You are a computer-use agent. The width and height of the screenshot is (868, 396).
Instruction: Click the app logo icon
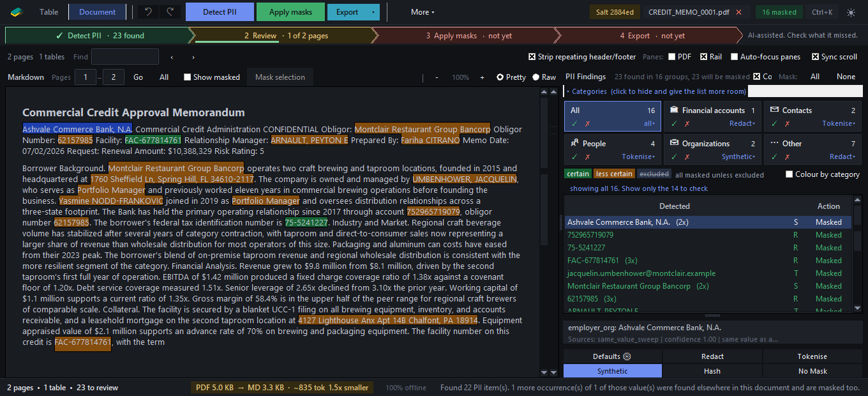[16, 11]
